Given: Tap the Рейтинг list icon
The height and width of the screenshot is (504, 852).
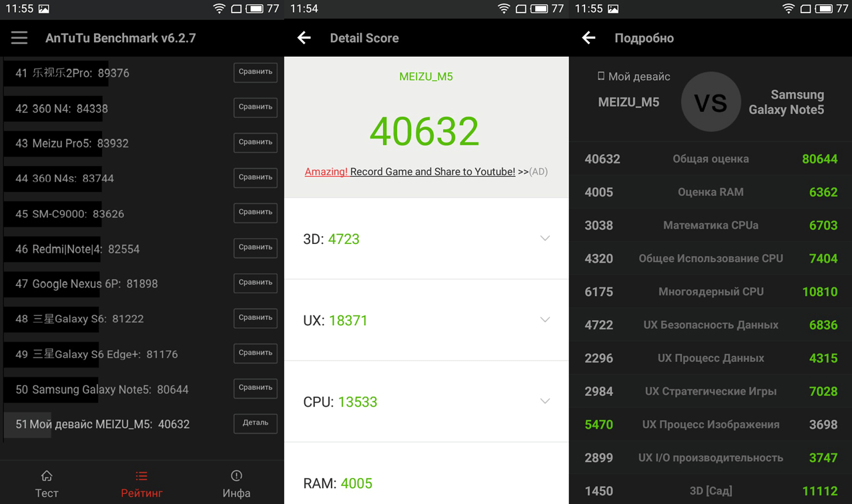Looking at the screenshot, I should tap(141, 476).
